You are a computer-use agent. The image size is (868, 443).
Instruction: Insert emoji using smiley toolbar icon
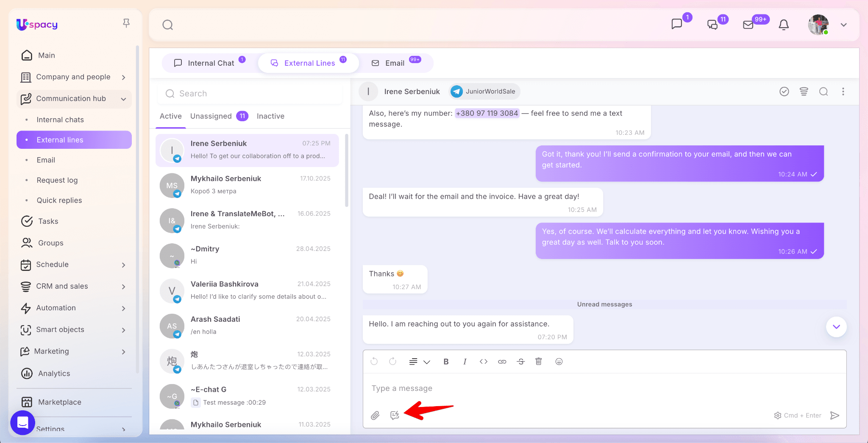coord(559,362)
